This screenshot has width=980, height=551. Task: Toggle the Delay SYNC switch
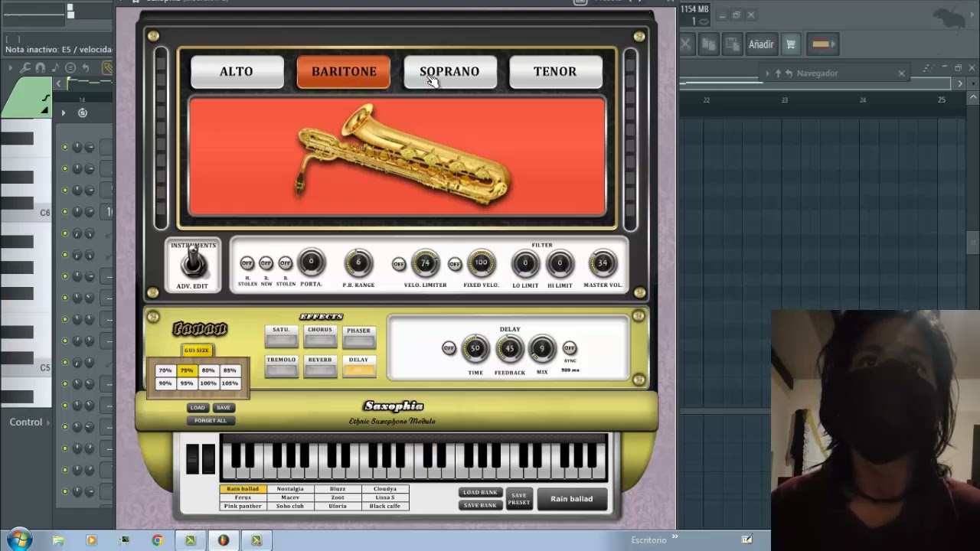click(569, 348)
